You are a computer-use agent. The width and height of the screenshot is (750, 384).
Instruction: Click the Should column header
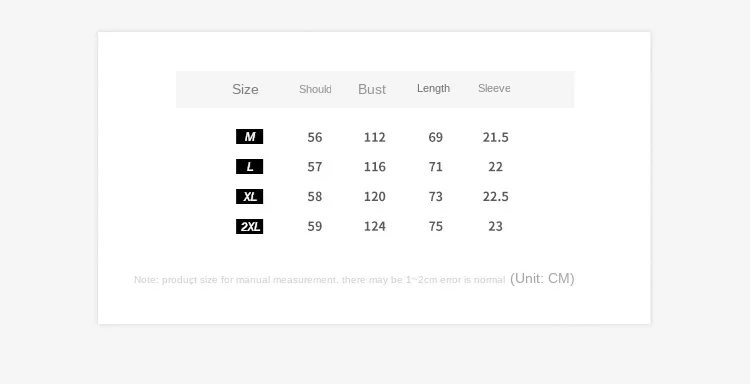tap(315, 89)
